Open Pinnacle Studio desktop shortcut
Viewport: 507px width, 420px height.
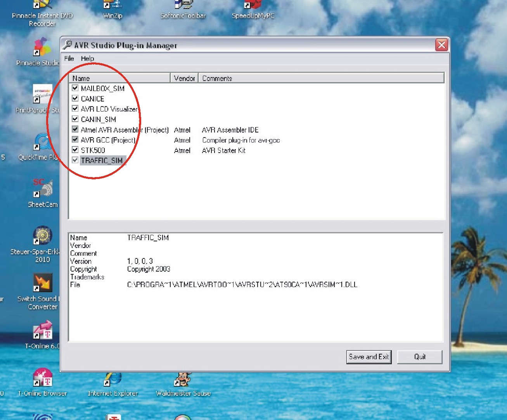[41, 52]
